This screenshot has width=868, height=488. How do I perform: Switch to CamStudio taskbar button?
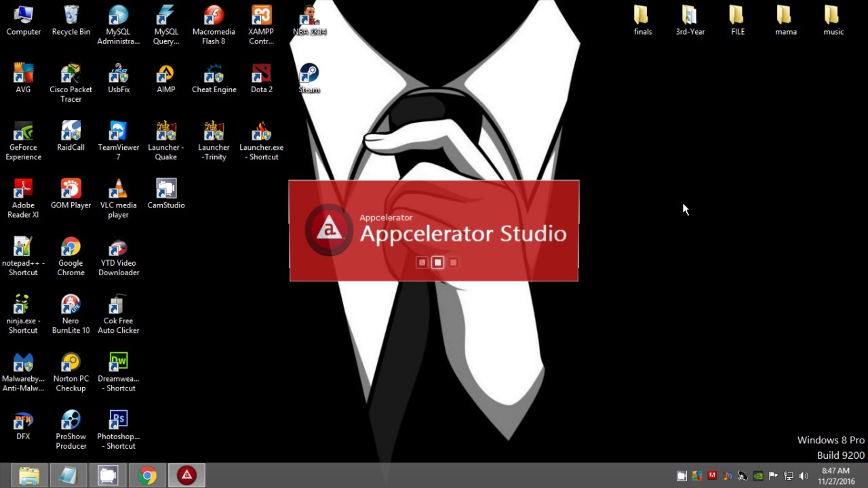[108, 475]
